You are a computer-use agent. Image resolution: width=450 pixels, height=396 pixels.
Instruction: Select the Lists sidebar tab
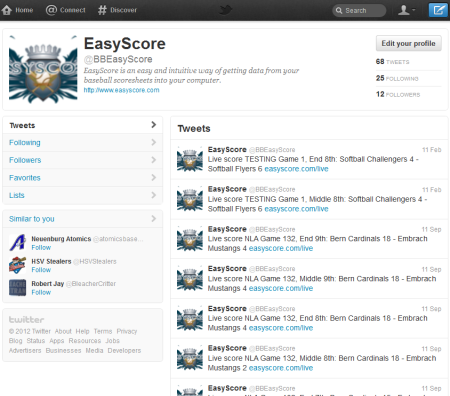click(x=83, y=195)
